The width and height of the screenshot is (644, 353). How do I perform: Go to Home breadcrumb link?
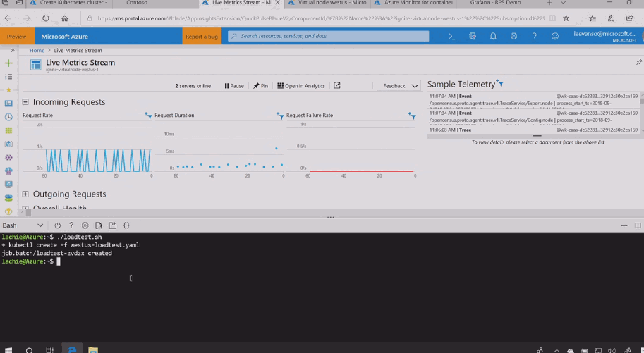[x=37, y=51]
